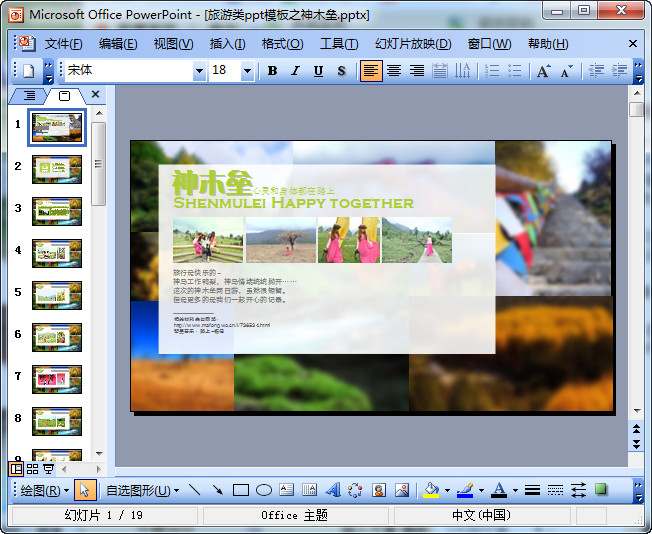The image size is (652, 534).
Task: Start slide show from current slide
Action: pyautogui.click(x=49, y=469)
